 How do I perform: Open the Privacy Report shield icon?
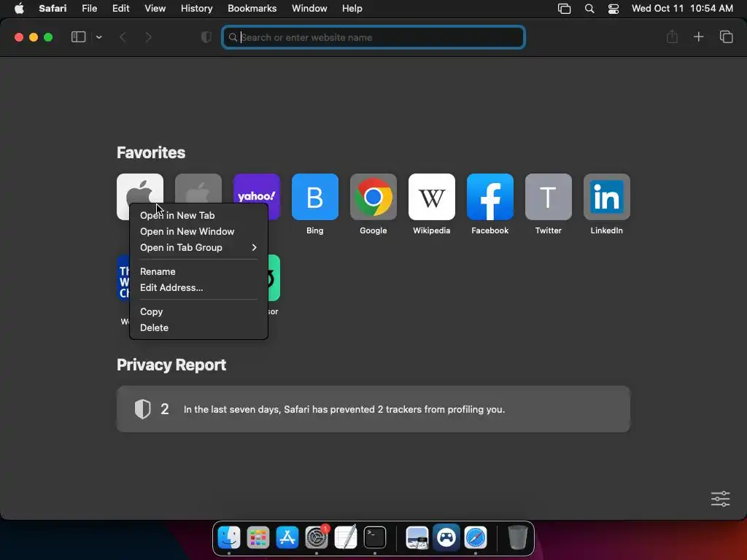point(206,37)
